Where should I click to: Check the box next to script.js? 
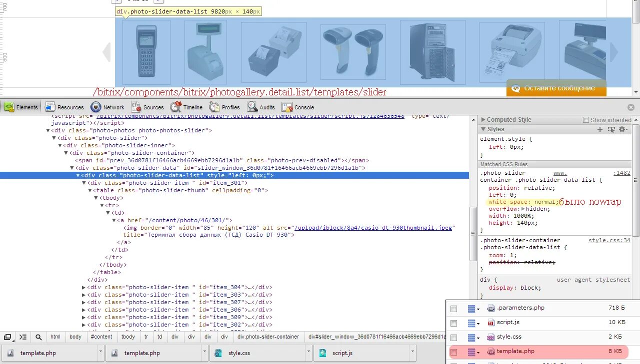(453, 324)
